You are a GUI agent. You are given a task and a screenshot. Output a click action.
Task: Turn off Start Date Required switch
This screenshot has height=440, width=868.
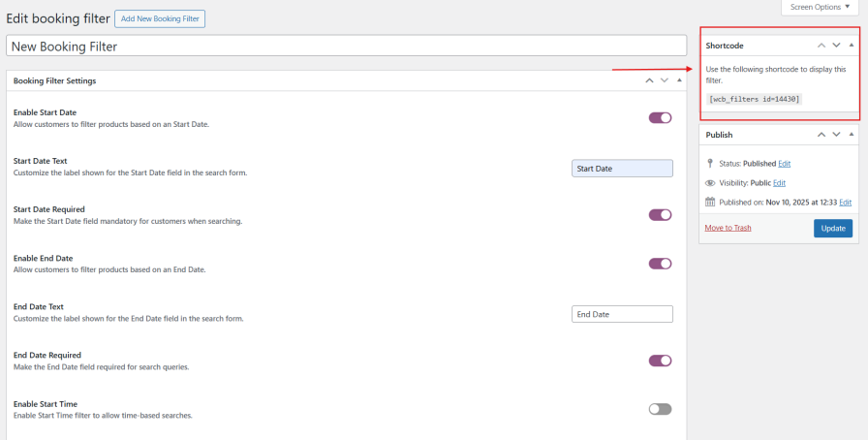click(x=660, y=215)
